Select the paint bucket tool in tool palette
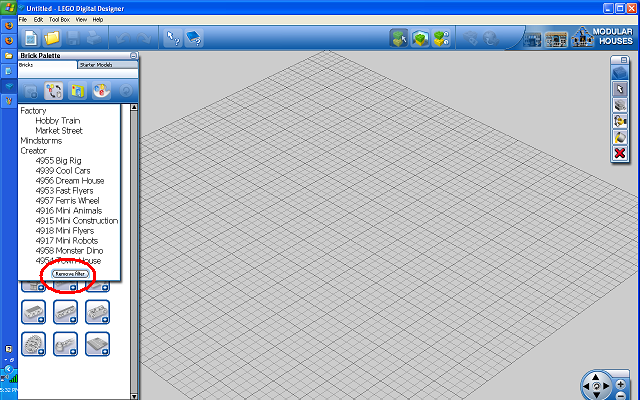This screenshot has width=640, height=400. [620, 138]
